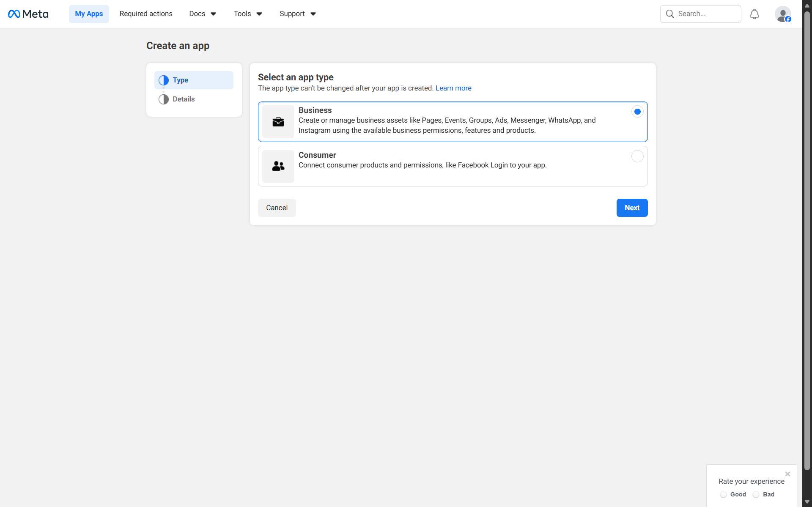
Task: Click the Details step progress icon
Action: pyautogui.click(x=164, y=99)
